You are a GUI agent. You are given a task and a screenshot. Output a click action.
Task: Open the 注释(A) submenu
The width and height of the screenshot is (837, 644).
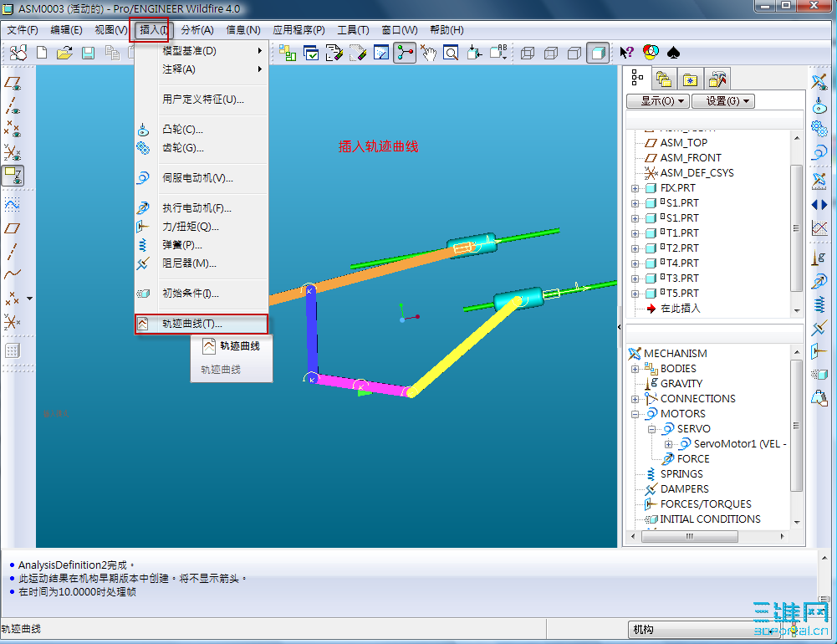[x=201, y=69]
